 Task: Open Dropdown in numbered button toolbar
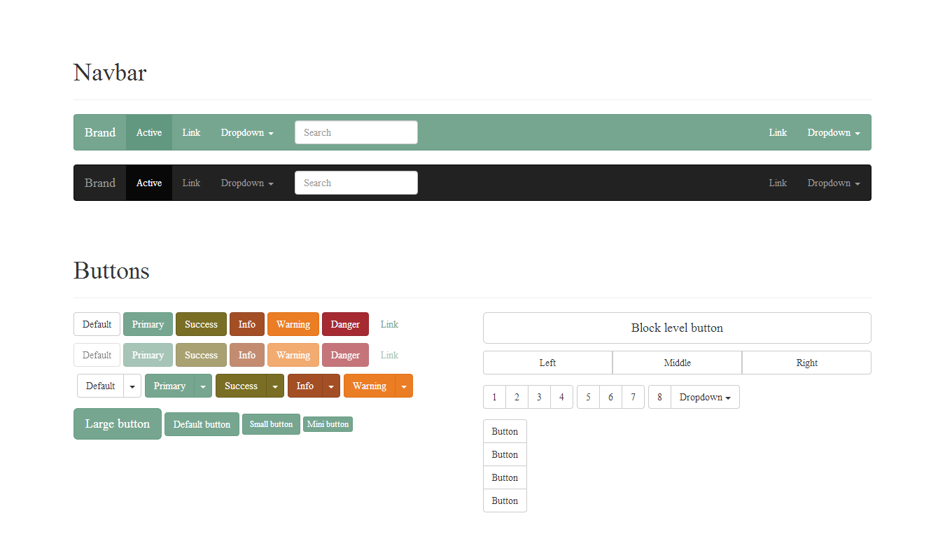[x=705, y=397]
